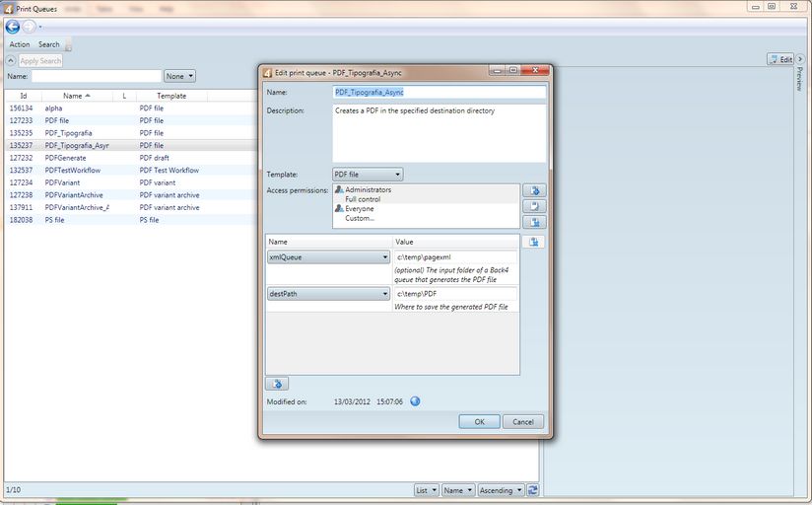Screen dimensions: 812x505
Task: Select the PS file queue row
Action: point(132,220)
